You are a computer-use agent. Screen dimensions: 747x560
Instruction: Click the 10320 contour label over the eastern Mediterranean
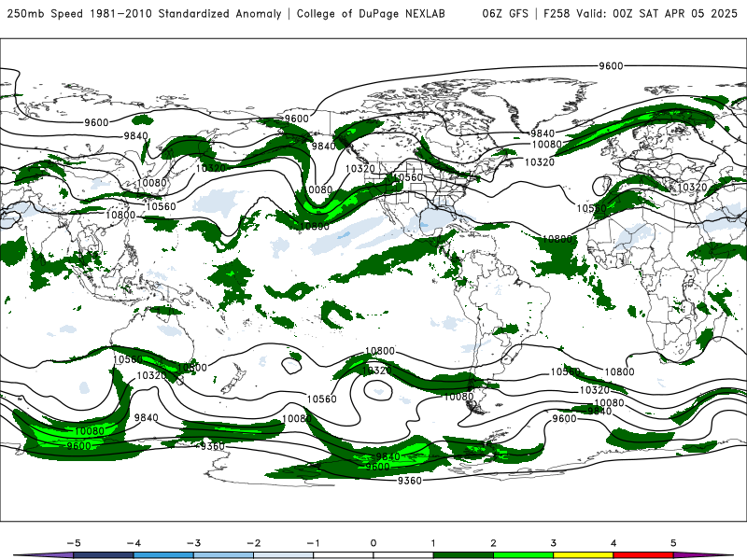(x=692, y=188)
